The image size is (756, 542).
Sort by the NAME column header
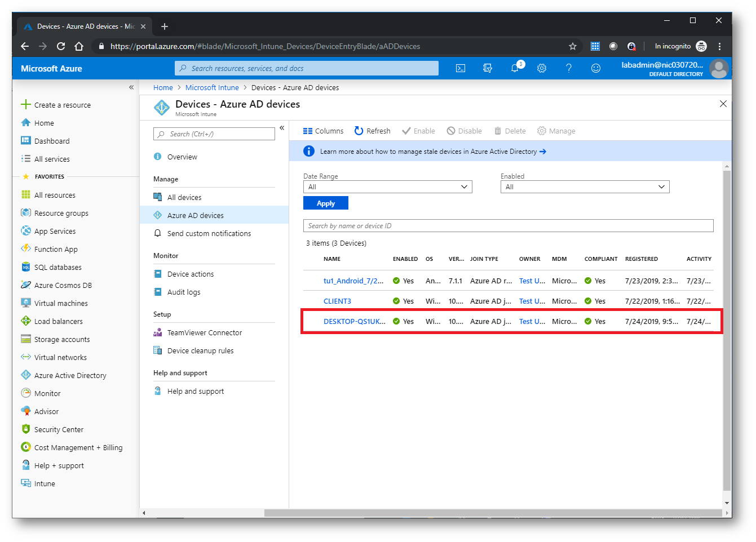(332, 259)
